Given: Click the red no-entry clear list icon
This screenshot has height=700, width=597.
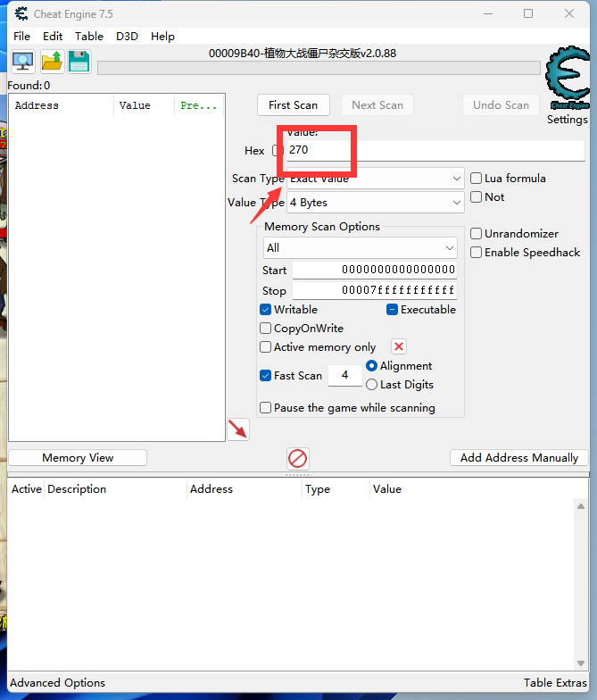Looking at the screenshot, I should click(x=298, y=459).
